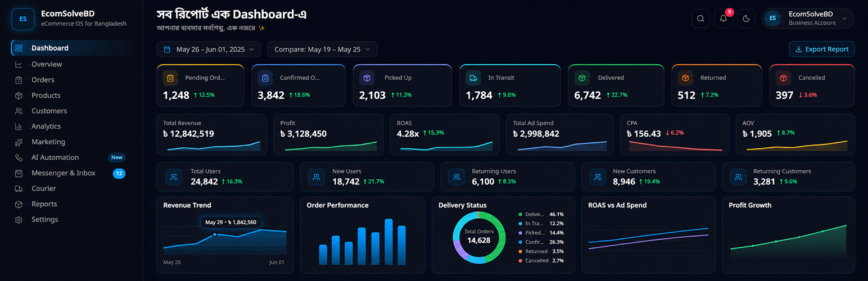Open the Total Revenue card
This screenshot has height=281, width=868.
(212, 134)
